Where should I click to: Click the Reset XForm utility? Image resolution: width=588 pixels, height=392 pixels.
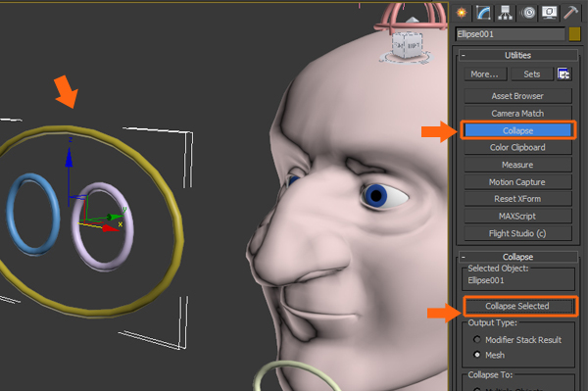[x=517, y=199]
